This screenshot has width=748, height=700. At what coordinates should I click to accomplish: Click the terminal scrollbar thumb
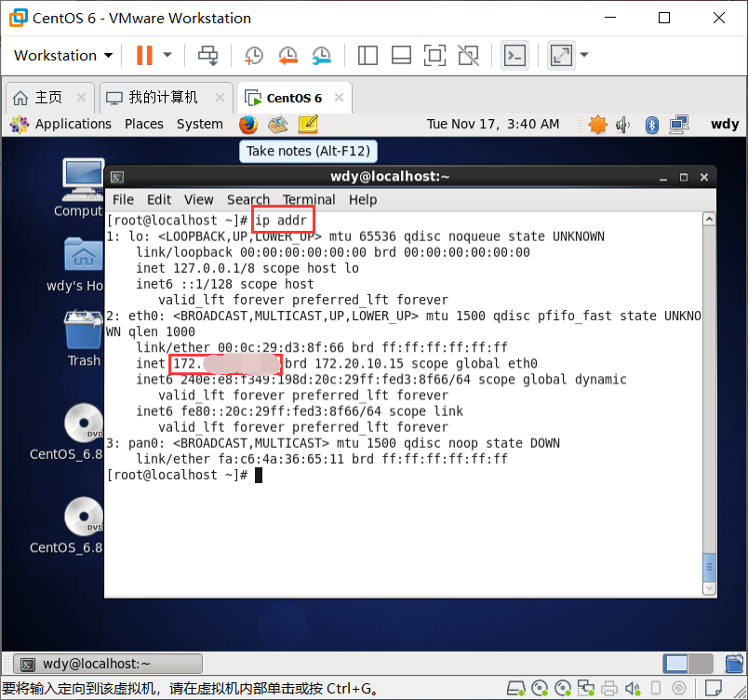pos(709,567)
